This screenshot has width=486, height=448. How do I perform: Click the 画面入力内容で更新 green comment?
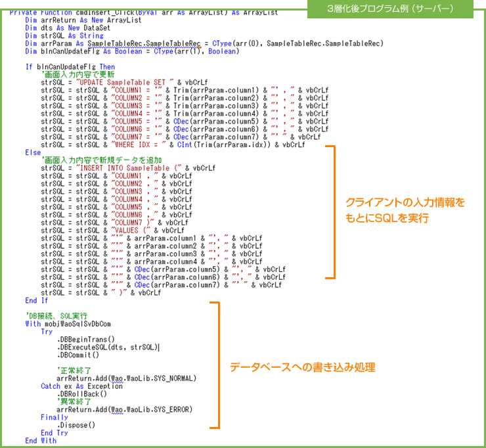pyautogui.click(x=76, y=75)
